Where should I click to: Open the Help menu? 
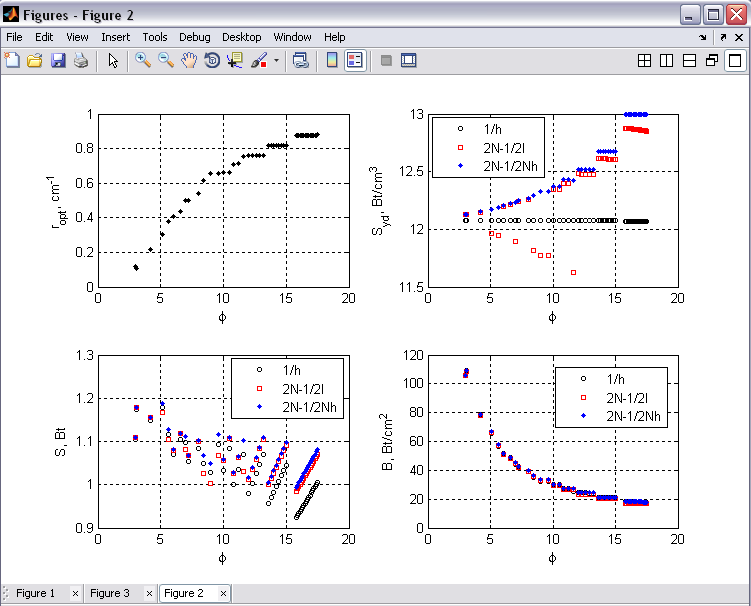click(334, 37)
